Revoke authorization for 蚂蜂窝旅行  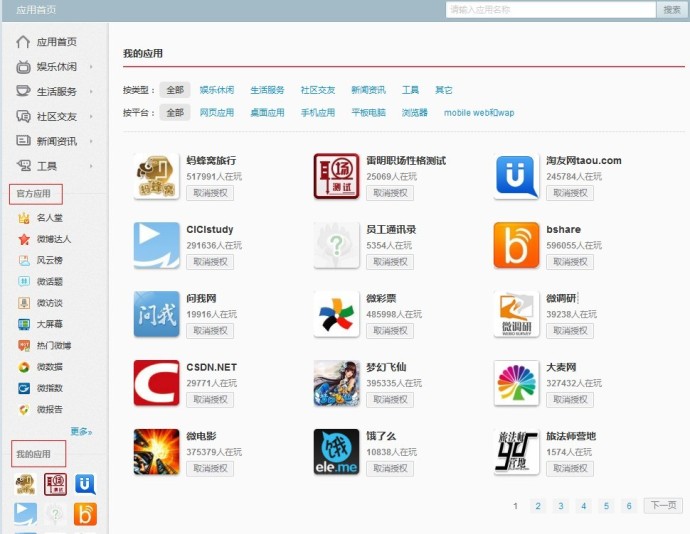point(210,193)
